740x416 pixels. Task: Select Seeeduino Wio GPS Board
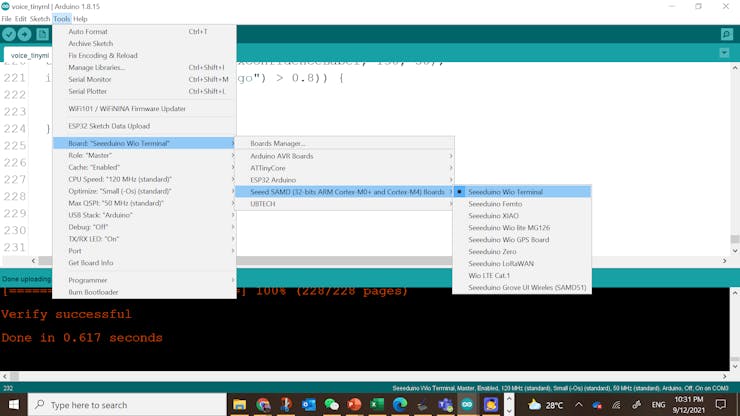[522, 239]
